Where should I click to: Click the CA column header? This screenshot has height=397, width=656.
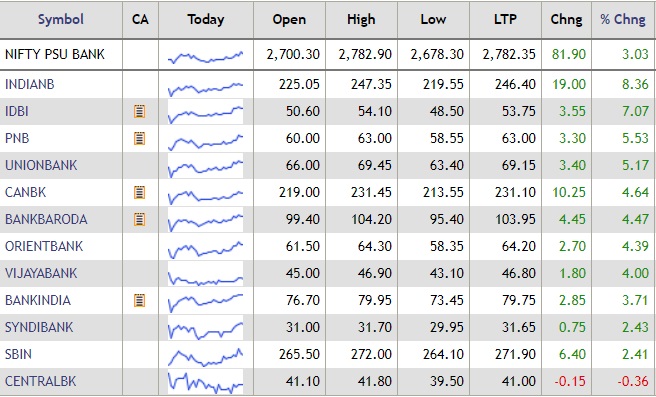(140, 19)
